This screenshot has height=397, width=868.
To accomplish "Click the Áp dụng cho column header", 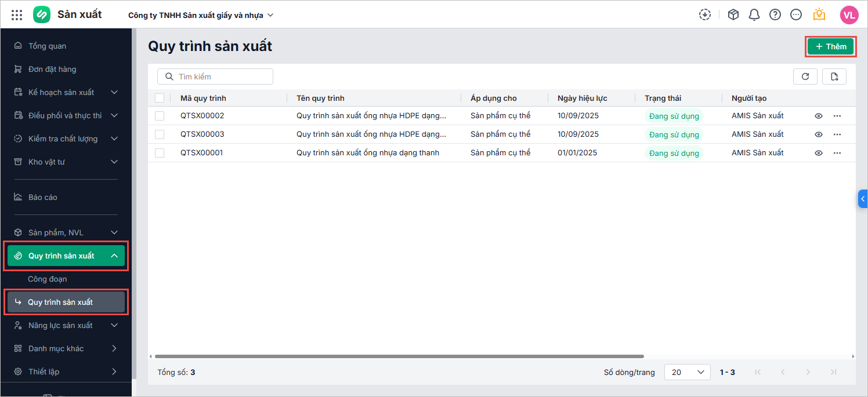I will 494,98.
